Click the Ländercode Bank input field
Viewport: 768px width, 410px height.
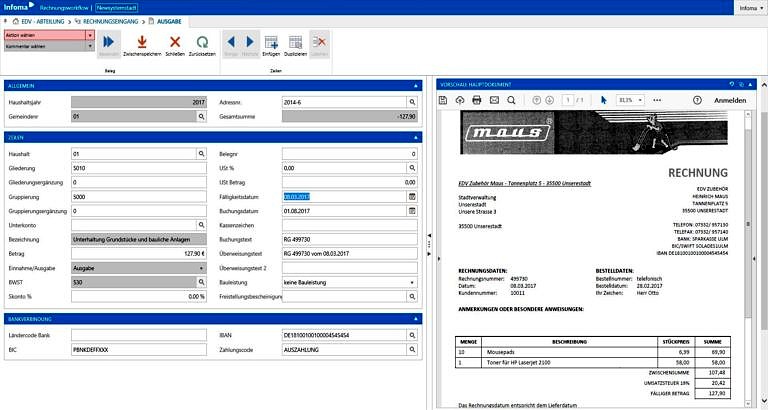tap(139, 336)
